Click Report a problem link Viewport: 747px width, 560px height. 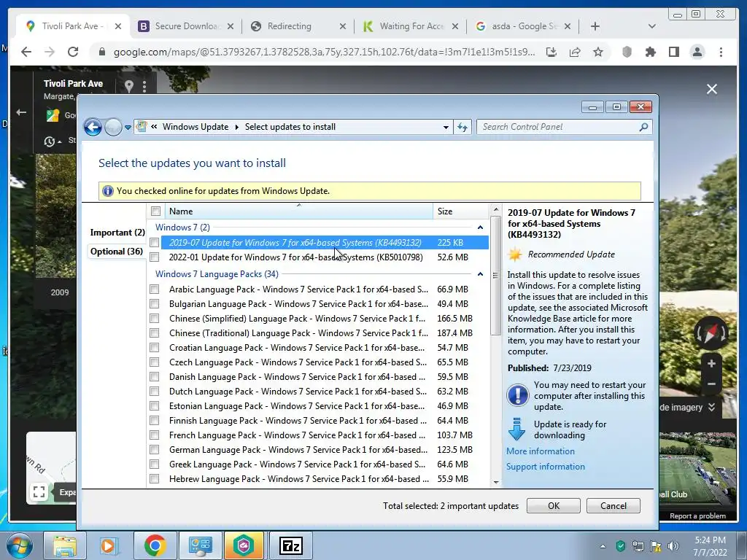[x=697, y=516]
